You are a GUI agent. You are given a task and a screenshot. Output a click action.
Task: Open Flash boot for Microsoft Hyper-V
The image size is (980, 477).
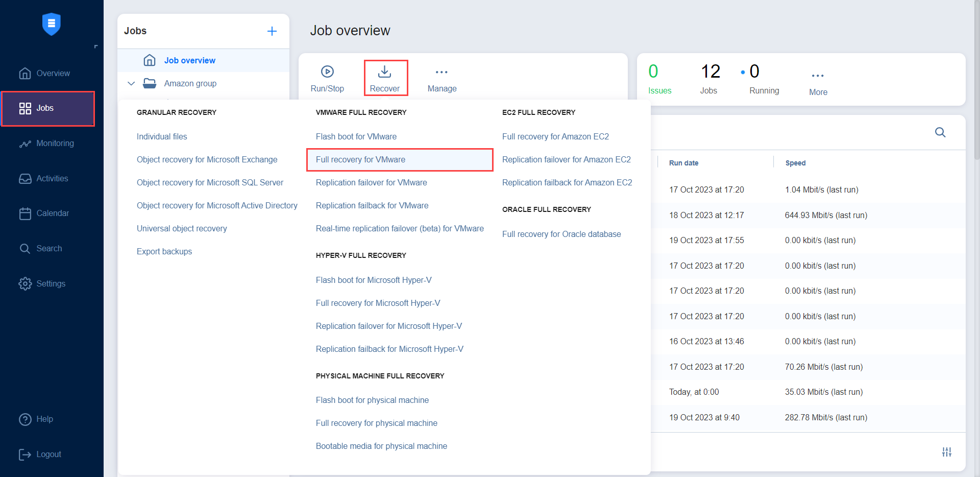374,280
